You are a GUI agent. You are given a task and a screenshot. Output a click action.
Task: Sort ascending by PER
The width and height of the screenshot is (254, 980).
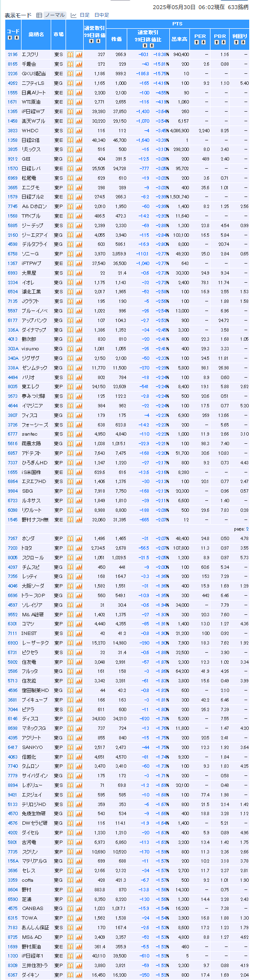point(196,42)
